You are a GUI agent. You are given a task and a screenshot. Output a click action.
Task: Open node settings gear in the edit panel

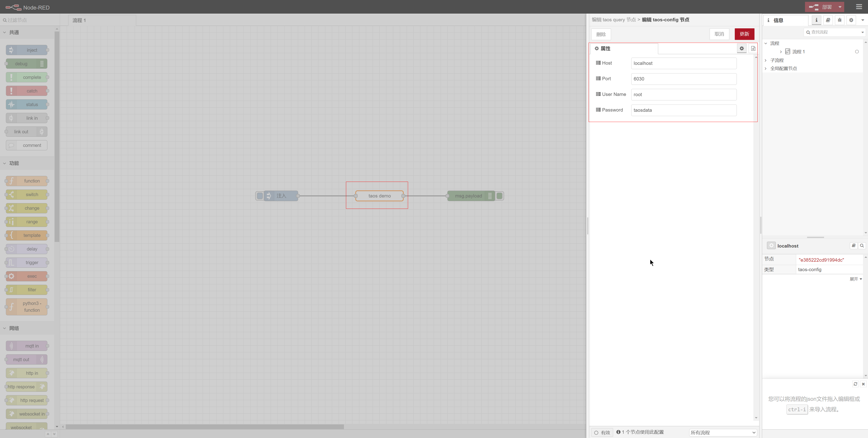pyautogui.click(x=742, y=48)
